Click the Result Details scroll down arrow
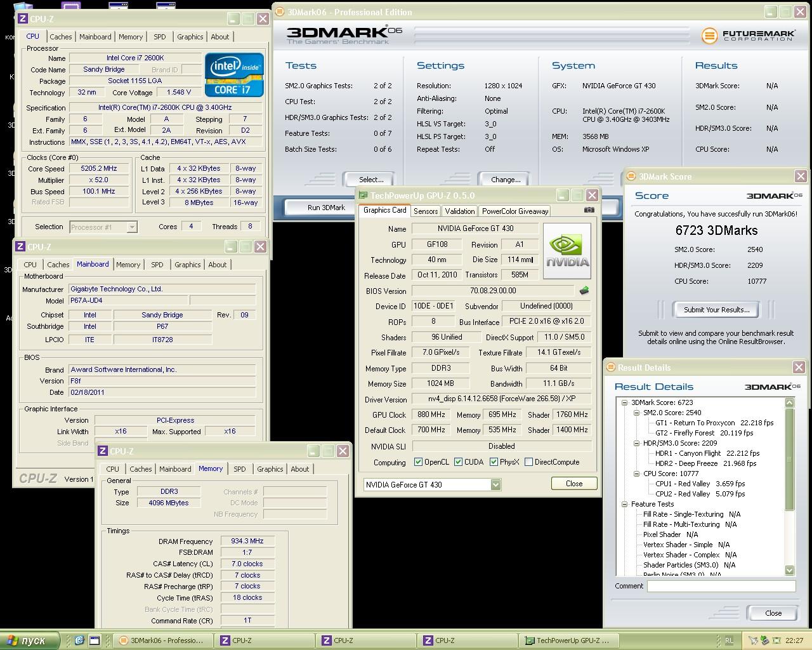Image resolution: width=812 pixels, height=650 pixels. click(790, 570)
